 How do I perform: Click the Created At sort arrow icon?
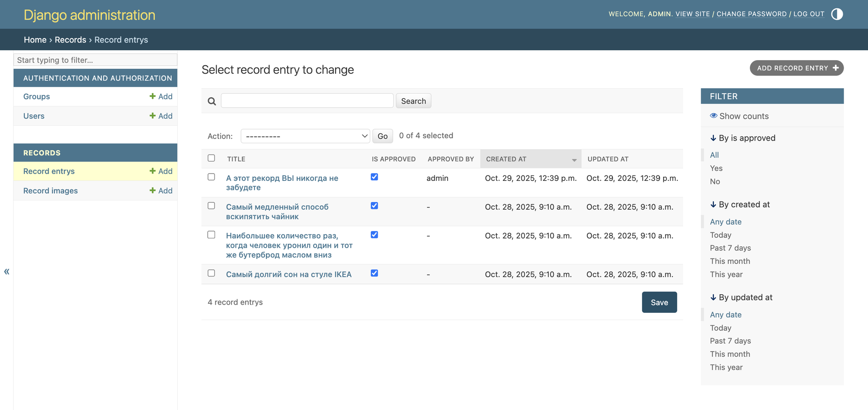click(x=574, y=160)
